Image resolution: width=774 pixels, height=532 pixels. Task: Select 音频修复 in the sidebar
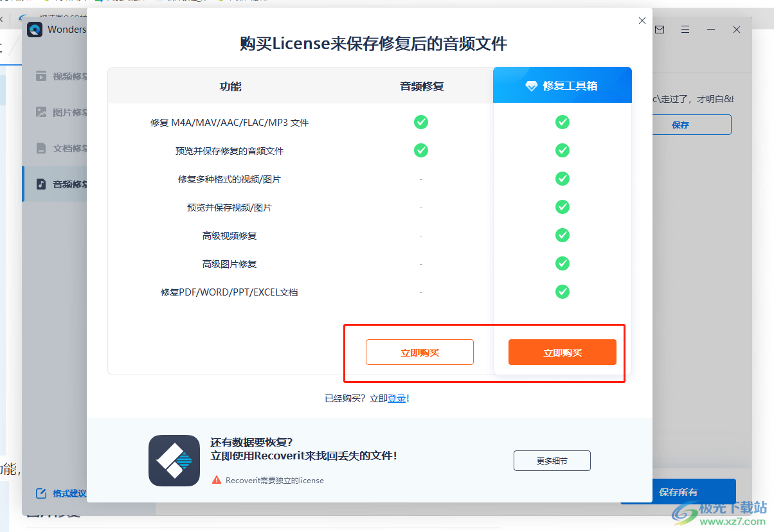(55, 184)
